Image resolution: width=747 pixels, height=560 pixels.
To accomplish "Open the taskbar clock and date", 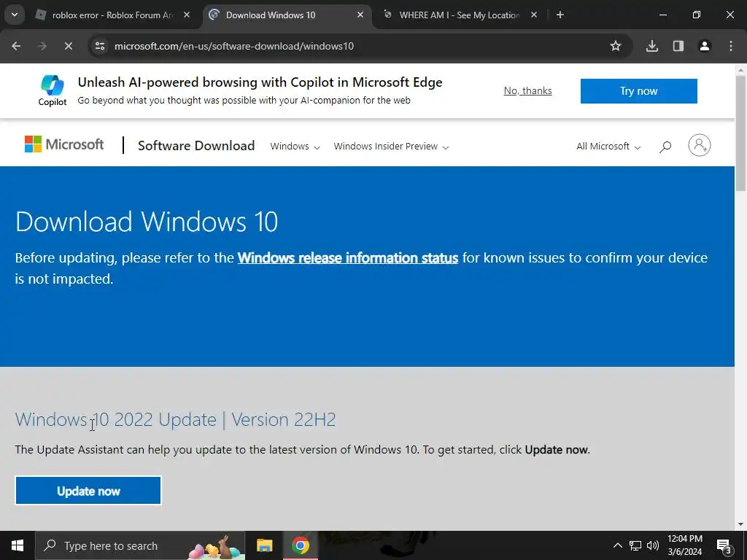I will (684, 545).
